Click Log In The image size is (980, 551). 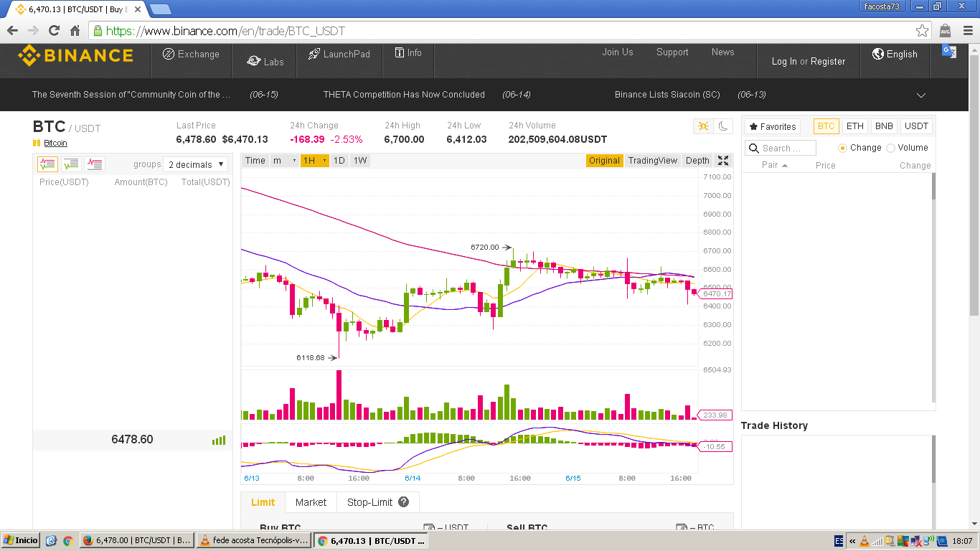click(784, 61)
